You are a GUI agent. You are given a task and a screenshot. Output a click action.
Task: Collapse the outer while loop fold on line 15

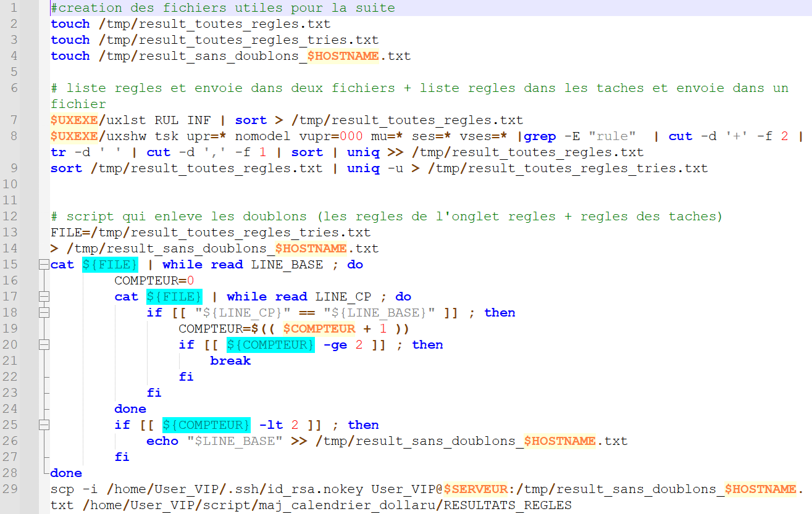(x=43, y=265)
